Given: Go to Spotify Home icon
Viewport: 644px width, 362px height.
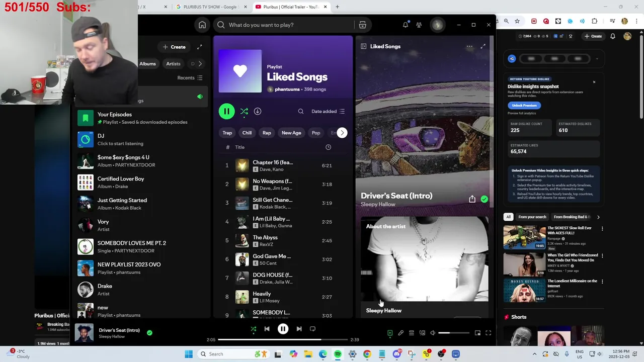Looking at the screenshot, I should [202, 25].
